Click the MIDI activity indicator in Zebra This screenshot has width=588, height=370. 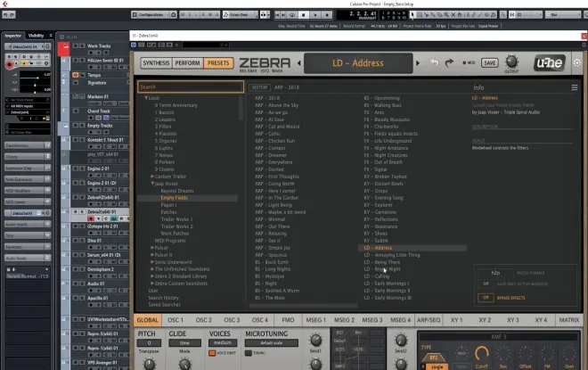pyautogui.click(x=469, y=62)
